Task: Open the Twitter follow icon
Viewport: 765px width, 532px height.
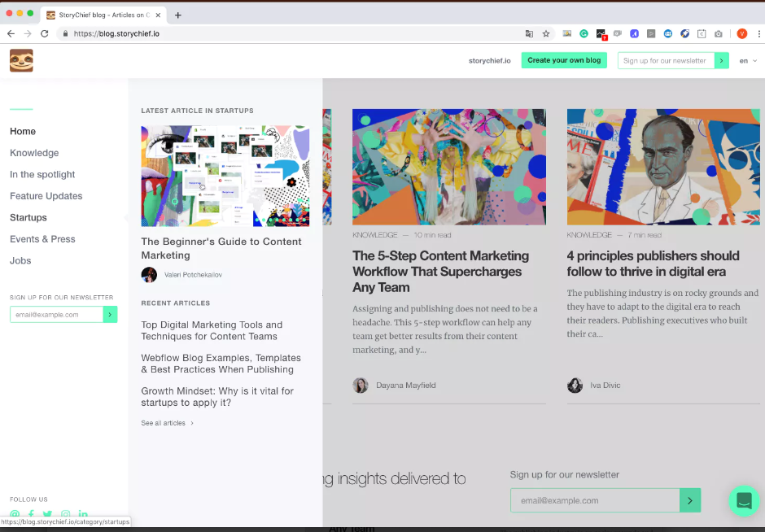Action: pyautogui.click(x=47, y=513)
